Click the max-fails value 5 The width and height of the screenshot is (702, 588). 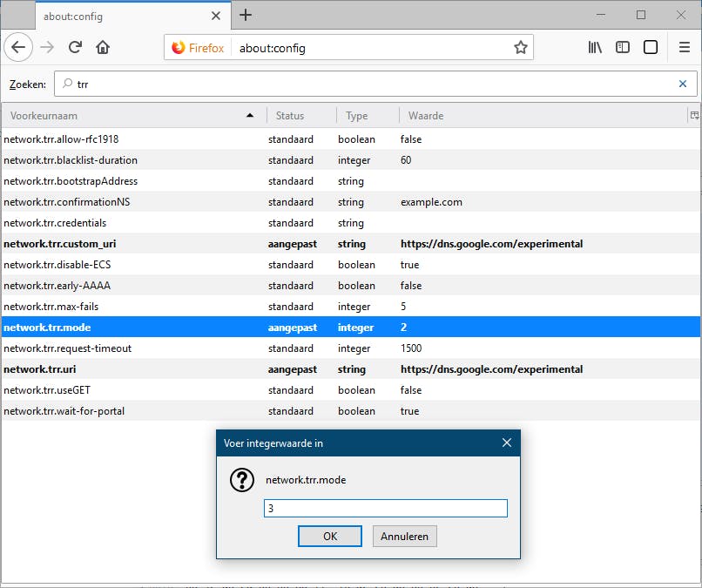click(403, 307)
